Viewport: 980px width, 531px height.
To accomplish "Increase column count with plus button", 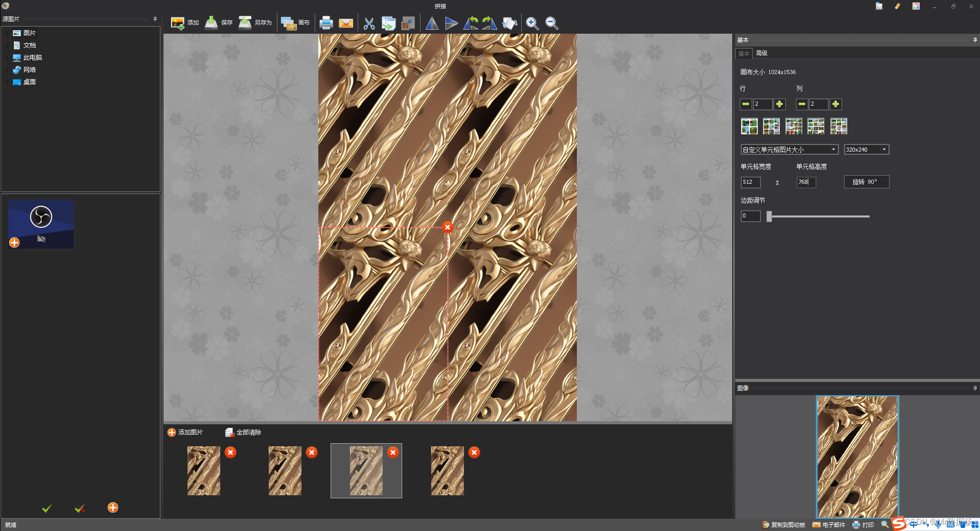I will pos(836,104).
